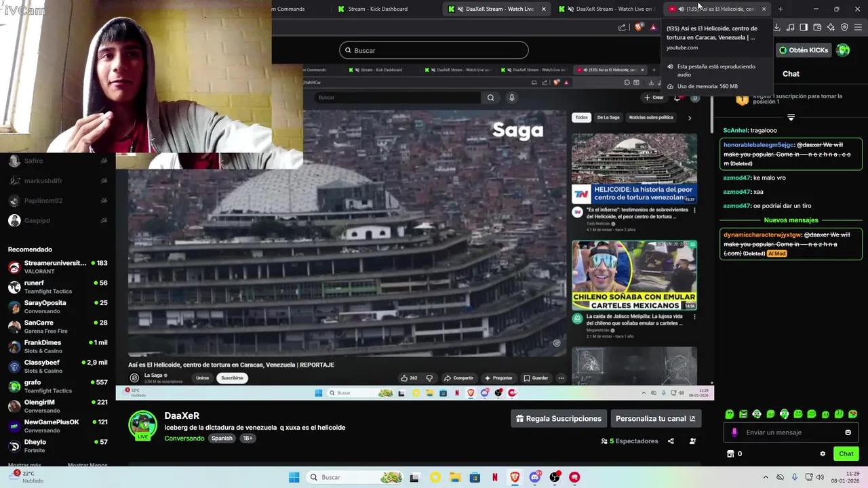Image resolution: width=868 pixels, height=488 pixels.
Task: Open the browser hamburger main menu
Action: (859, 27)
